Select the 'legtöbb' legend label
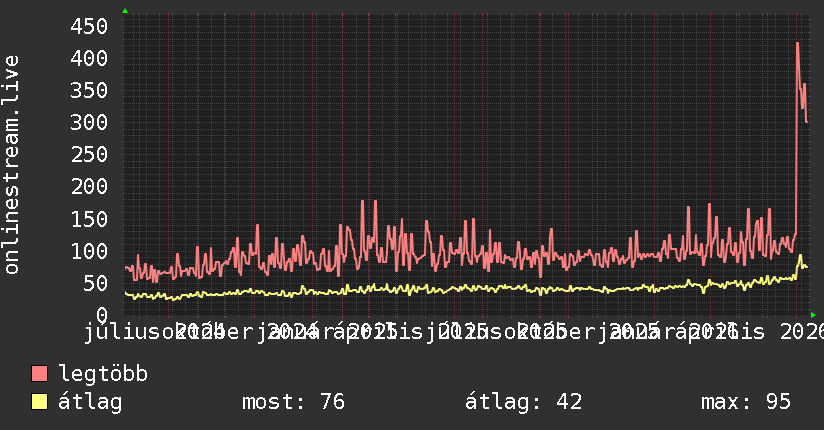824x430 pixels. click(103, 374)
